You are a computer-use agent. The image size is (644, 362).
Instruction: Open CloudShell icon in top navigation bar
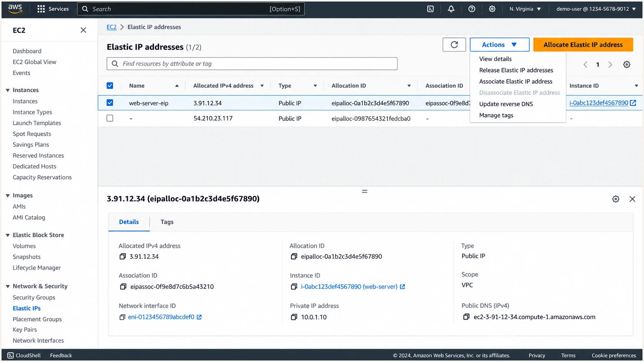click(x=430, y=9)
